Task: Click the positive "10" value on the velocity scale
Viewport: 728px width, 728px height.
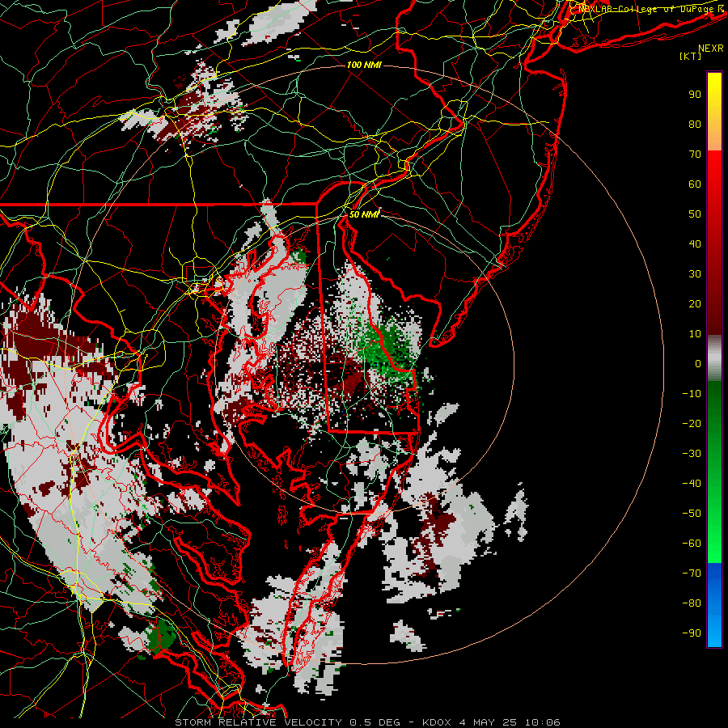Action: pyautogui.click(x=695, y=334)
